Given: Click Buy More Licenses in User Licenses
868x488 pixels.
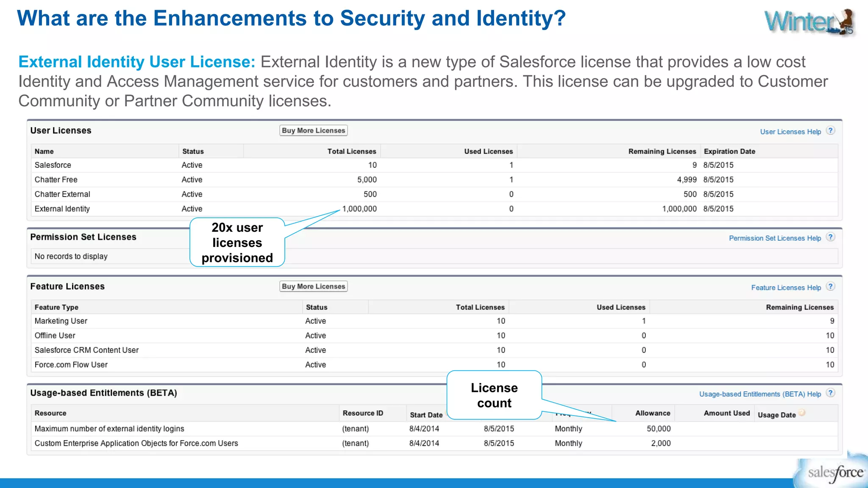Looking at the screenshot, I should [x=314, y=130].
